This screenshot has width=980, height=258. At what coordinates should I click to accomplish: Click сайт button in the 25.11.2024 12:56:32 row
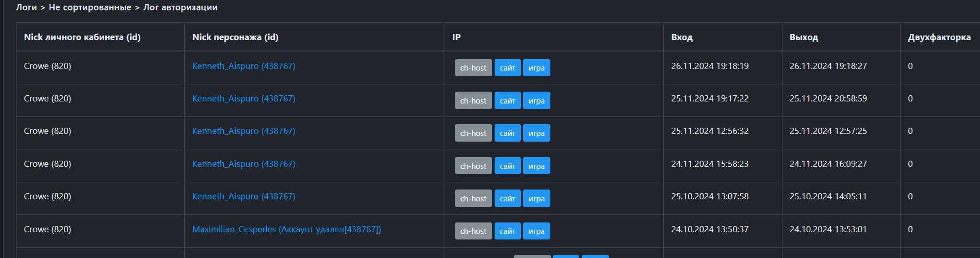coord(508,133)
